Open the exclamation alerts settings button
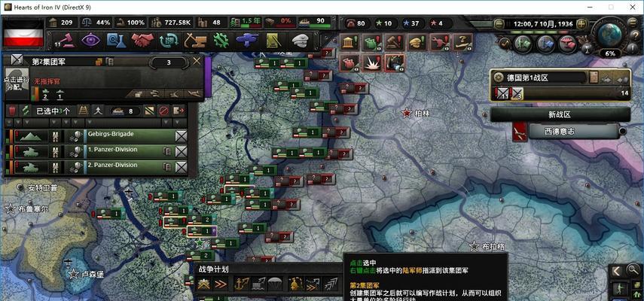644x301 pixels. [633, 49]
